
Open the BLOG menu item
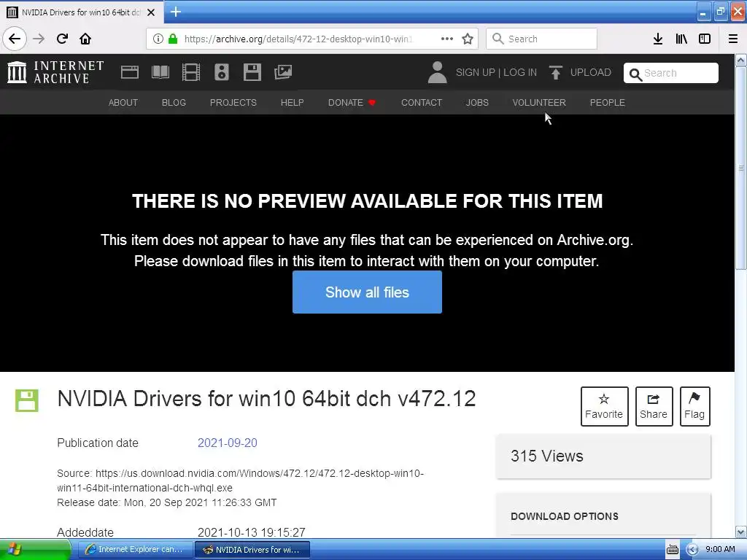tap(174, 102)
